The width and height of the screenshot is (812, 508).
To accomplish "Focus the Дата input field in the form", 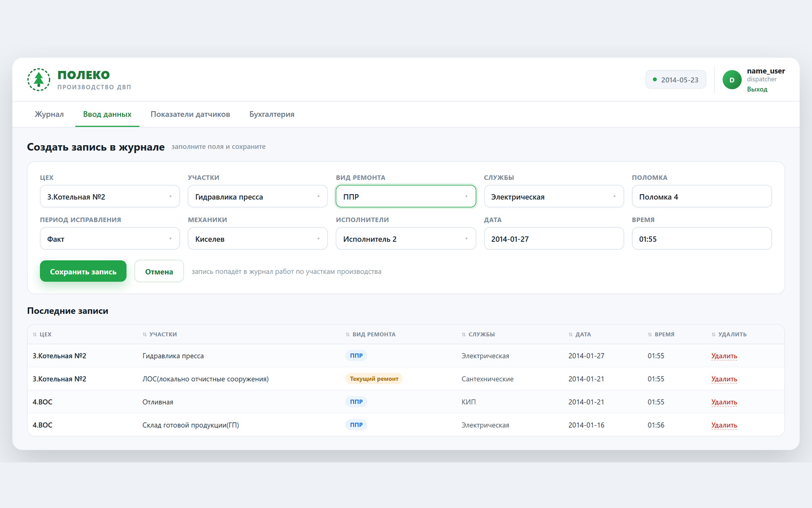I will [x=554, y=239].
